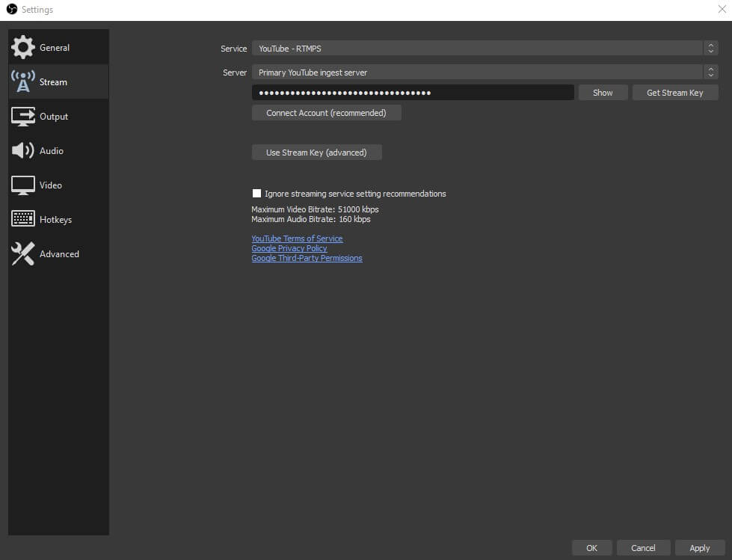Open Video settings via display icon
The height and width of the screenshot is (560, 732).
23,185
